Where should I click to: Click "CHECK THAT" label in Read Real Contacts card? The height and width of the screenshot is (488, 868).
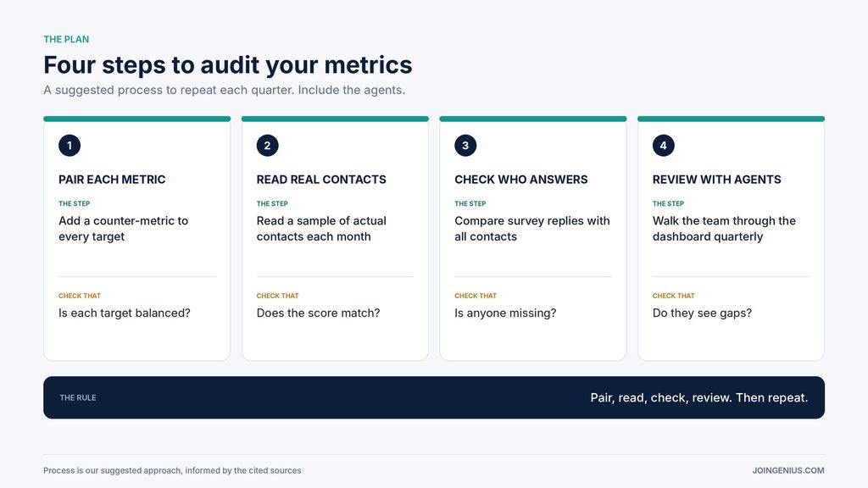point(278,296)
